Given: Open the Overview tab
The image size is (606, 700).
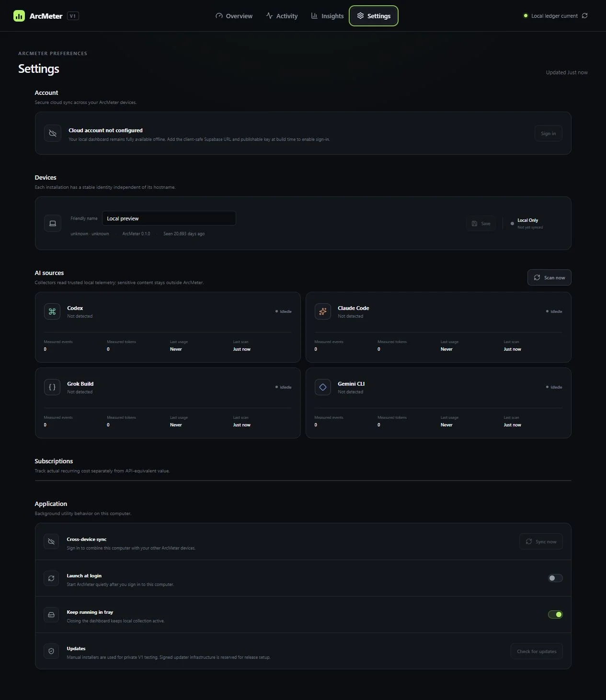Looking at the screenshot, I should coord(234,16).
